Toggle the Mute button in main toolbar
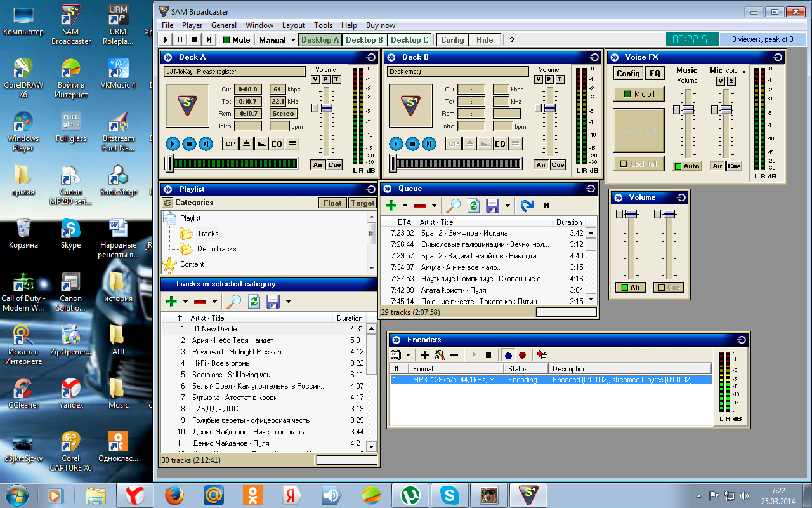 pos(236,40)
